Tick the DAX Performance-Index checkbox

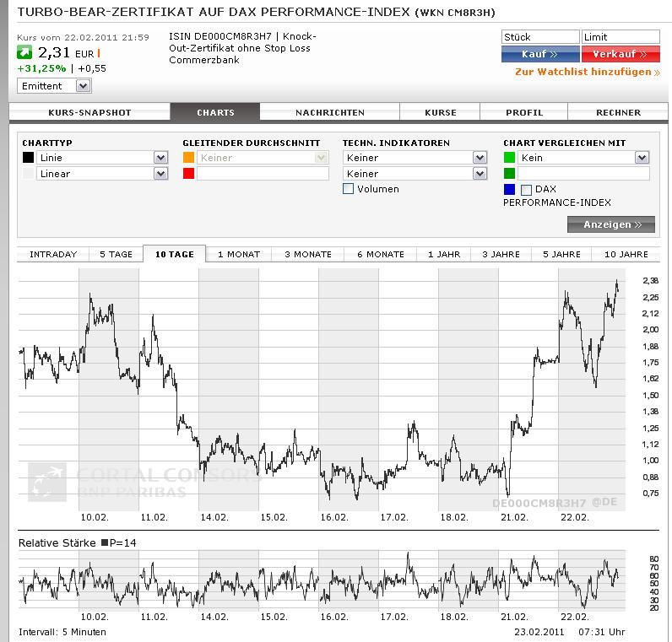[526, 190]
